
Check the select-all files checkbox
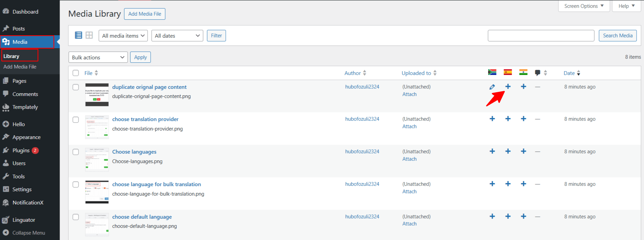coord(76,73)
